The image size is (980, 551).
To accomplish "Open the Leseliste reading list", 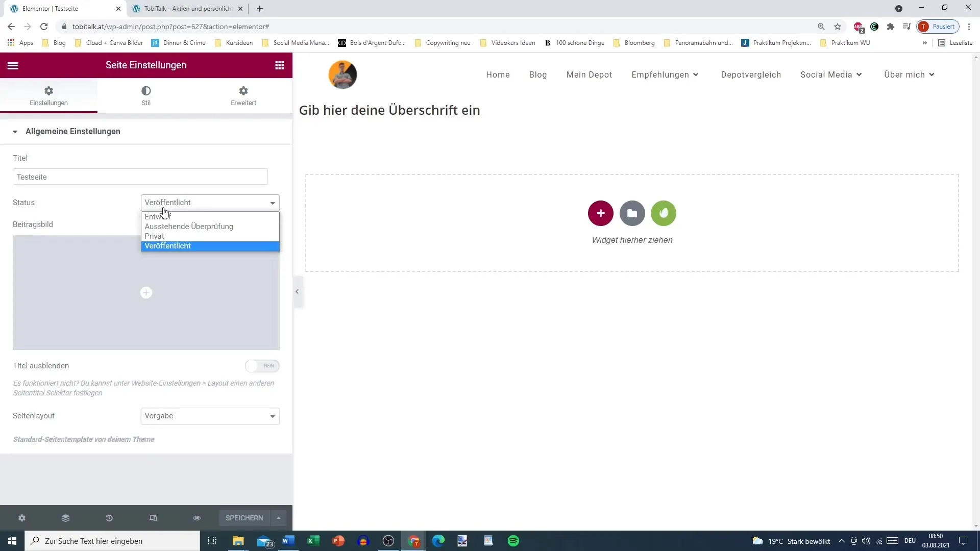I will (x=955, y=43).
